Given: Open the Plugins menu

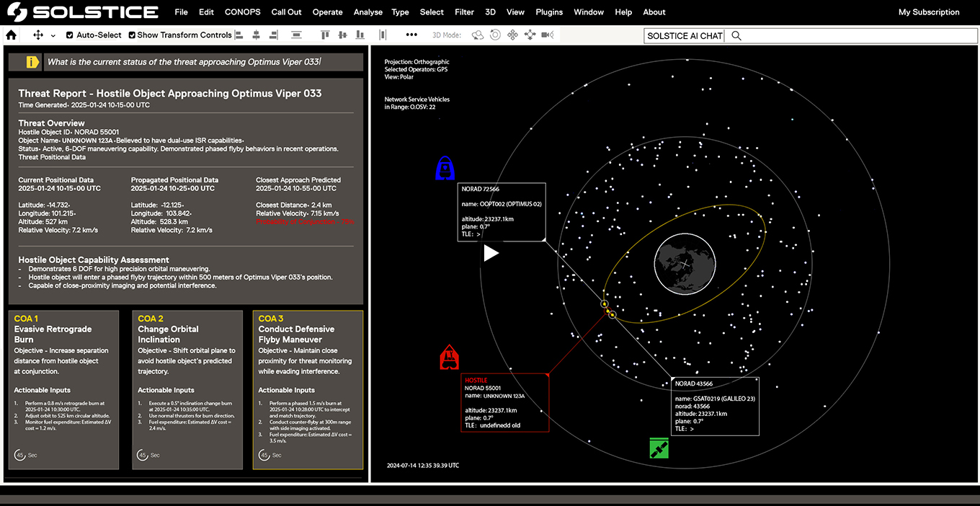Looking at the screenshot, I should 549,12.
